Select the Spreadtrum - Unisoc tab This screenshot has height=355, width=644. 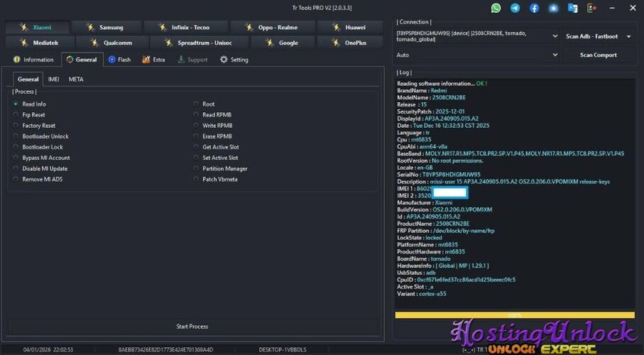(200, 43)
